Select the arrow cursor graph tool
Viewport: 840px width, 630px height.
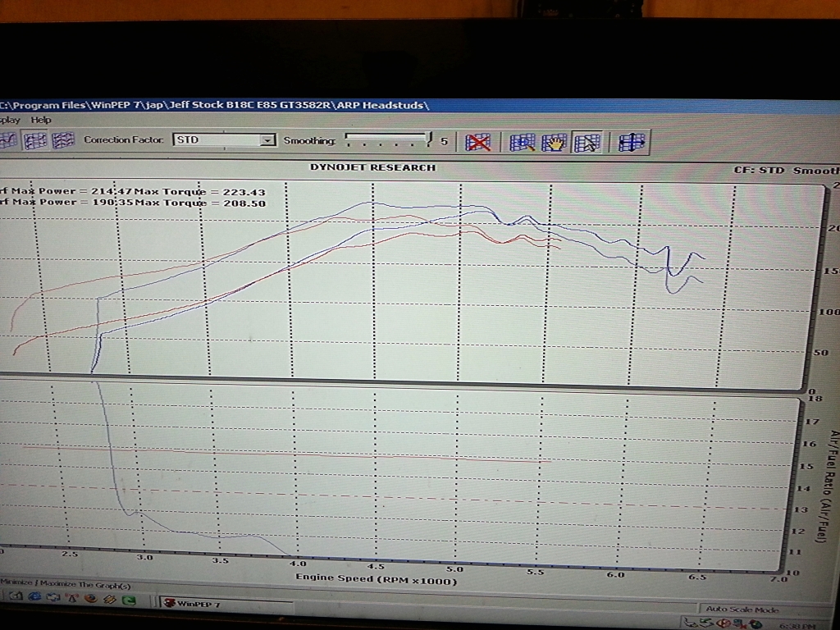(x=587, y=143)
